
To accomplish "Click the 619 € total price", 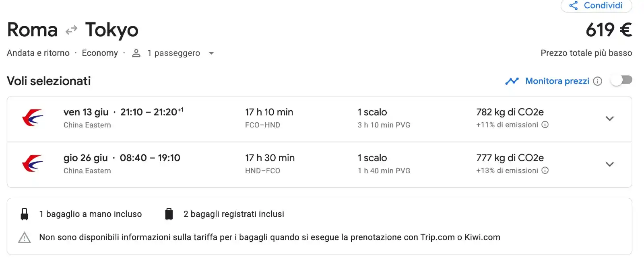I will click(609, 30).
